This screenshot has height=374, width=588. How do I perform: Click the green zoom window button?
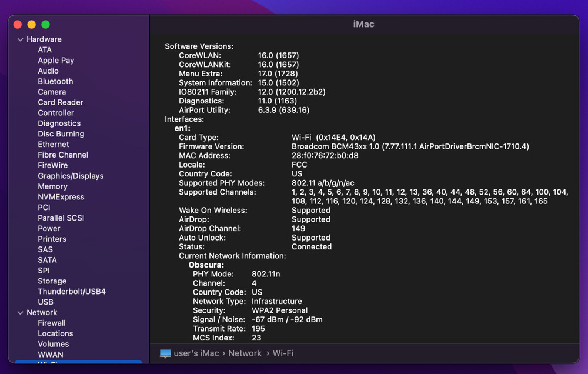tap(45, 24)
